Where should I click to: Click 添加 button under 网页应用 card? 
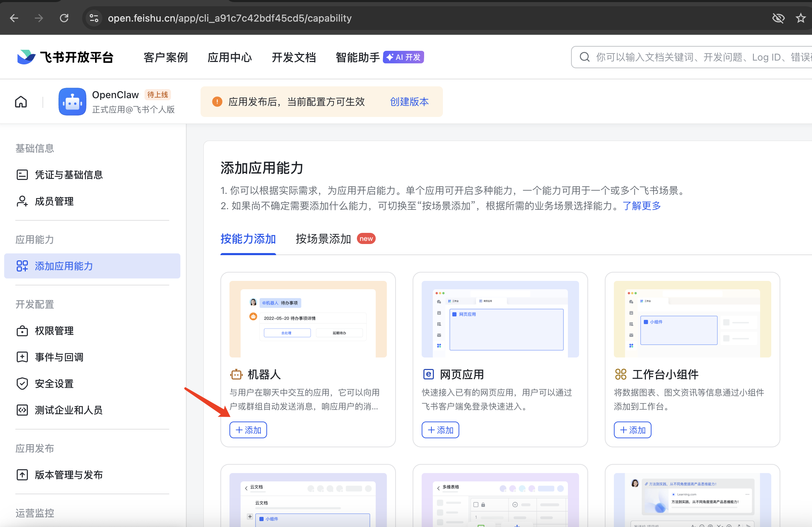pos(440,430)
